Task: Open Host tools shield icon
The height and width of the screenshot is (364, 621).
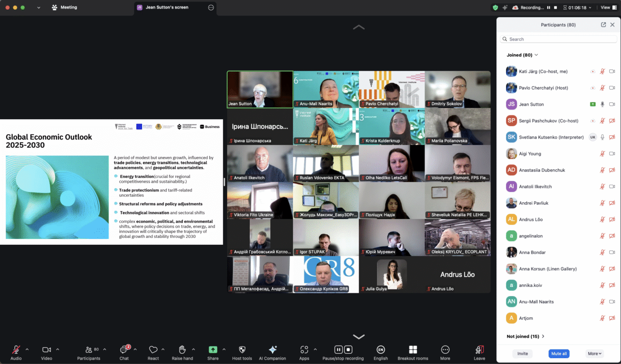Action: [242, 350]
